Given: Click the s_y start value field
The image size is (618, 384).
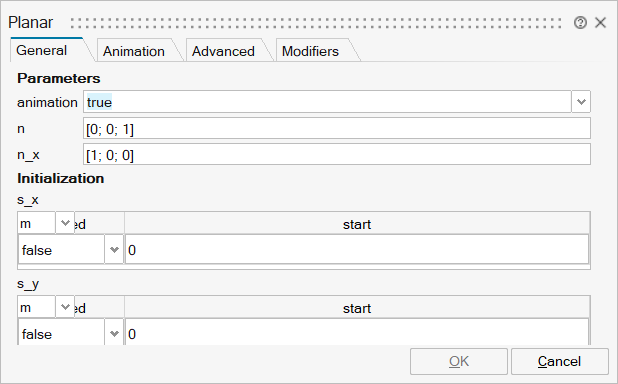Looking at the screenshot, I should pyautogui.click(x=357, y=334).
